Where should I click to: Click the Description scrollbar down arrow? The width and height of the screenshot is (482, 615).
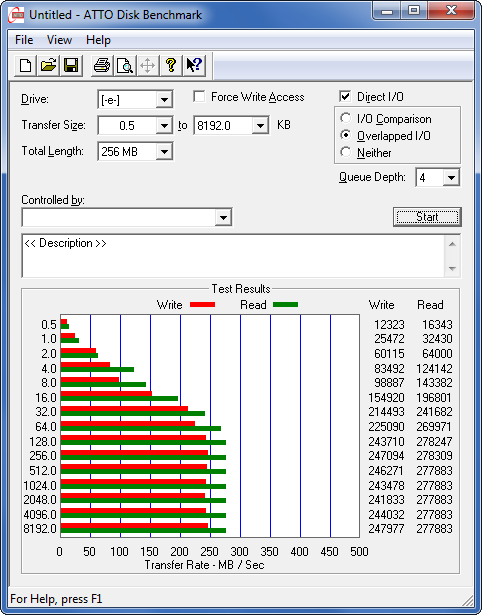point(452,269)
